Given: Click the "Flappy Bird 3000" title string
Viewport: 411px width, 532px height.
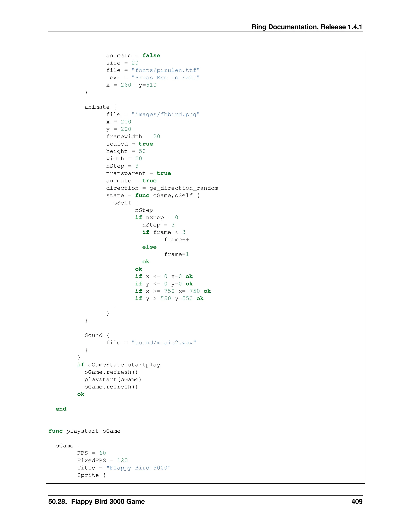Looking at the screenshot, I should [x=138, y=468].
